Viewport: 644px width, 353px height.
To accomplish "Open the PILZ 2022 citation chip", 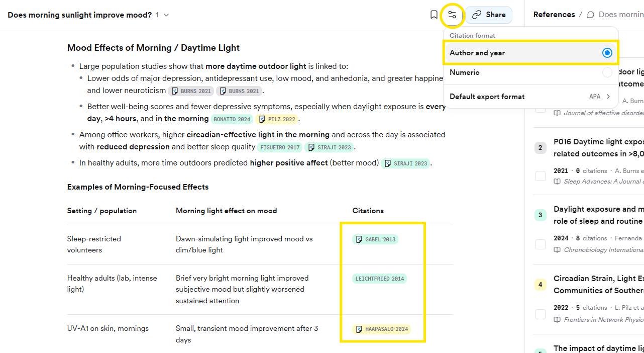I will tap(277, 119).
